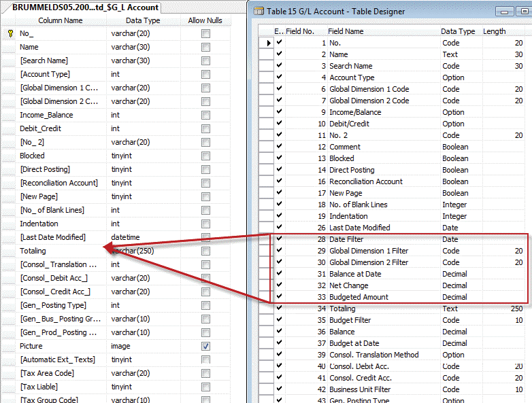
Task: Toggle Allow Nulls for [Search Name] column
Action: [205, 60]
